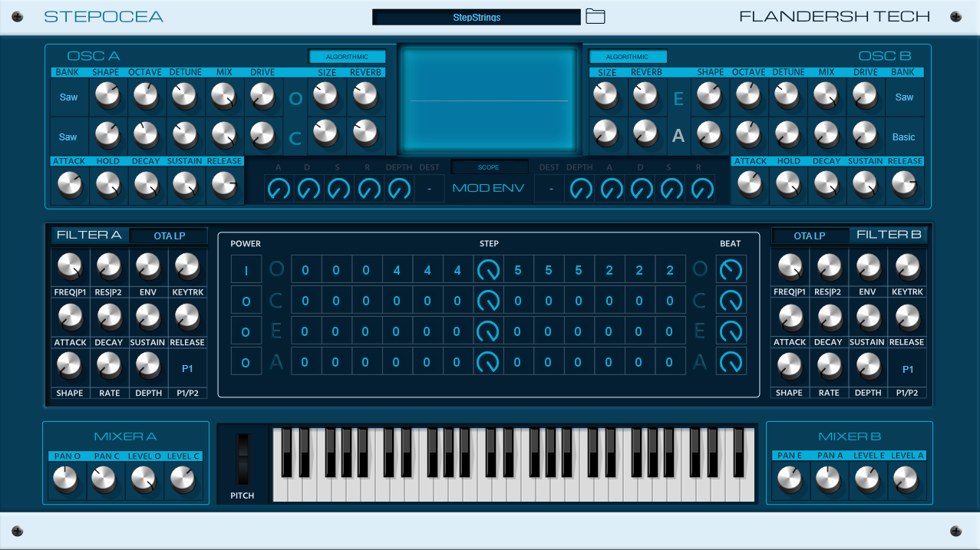Click the Step knob in sequencer row O
This screenshot has width=980, height=550.
pos(488,270)
